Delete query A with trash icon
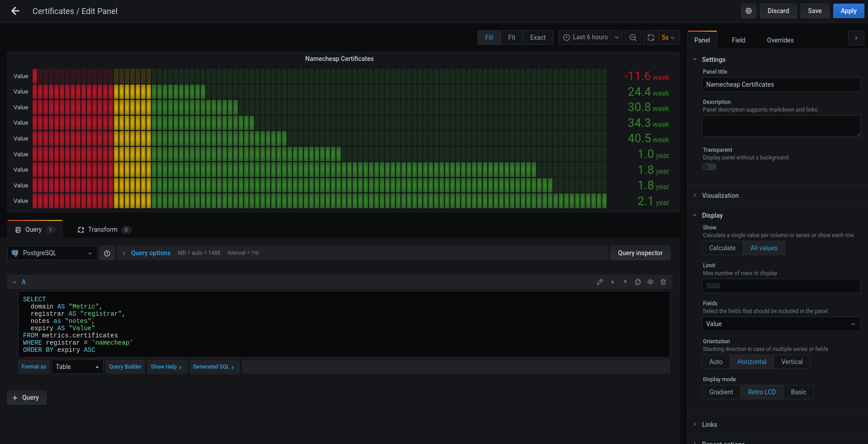The image size is (868, 444). (663, 282)
